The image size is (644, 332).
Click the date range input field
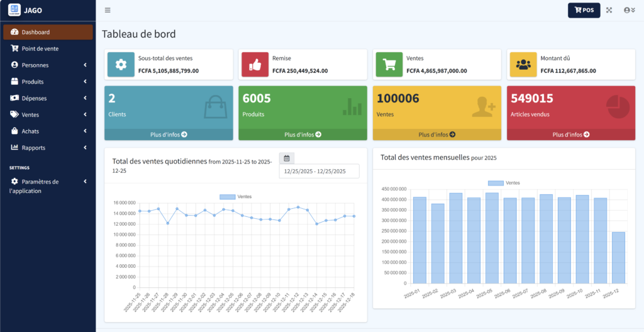click(x=319, y=171)
